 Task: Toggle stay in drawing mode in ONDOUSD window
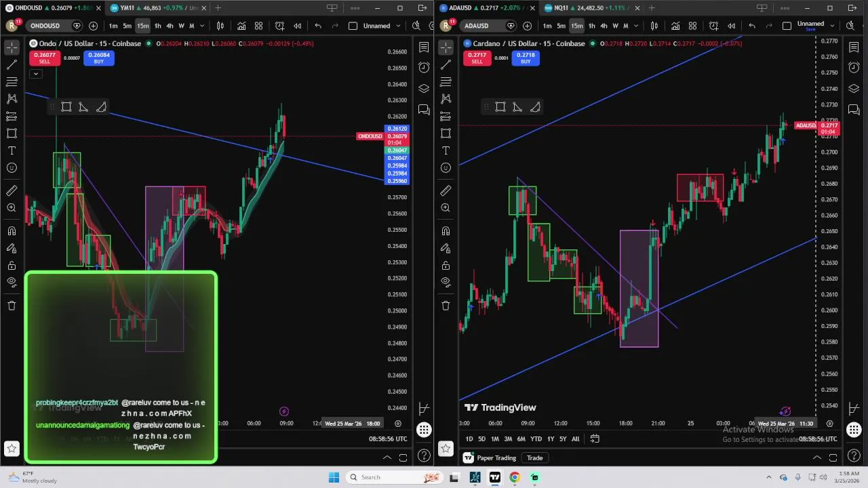12,248
